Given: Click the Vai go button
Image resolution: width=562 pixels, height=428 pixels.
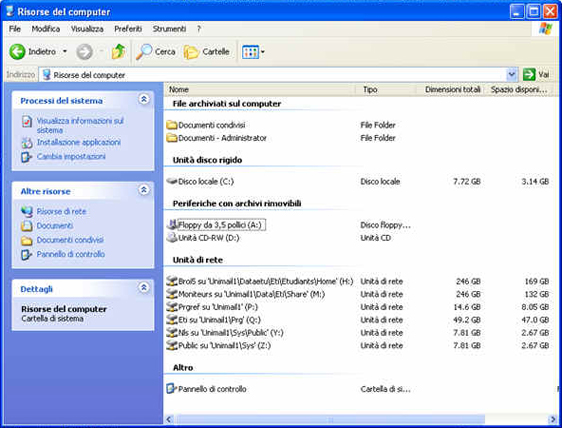Looking at the screenshot, I should click(x=536, y=75).
